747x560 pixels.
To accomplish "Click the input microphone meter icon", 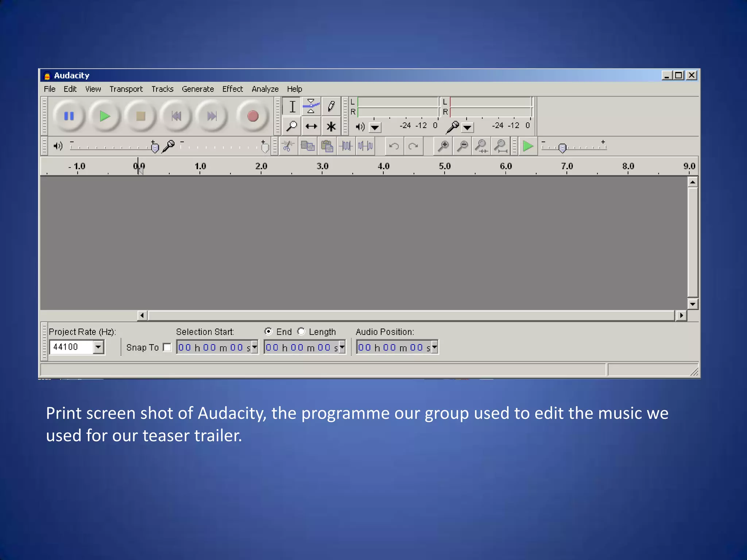I will point(453,127).
